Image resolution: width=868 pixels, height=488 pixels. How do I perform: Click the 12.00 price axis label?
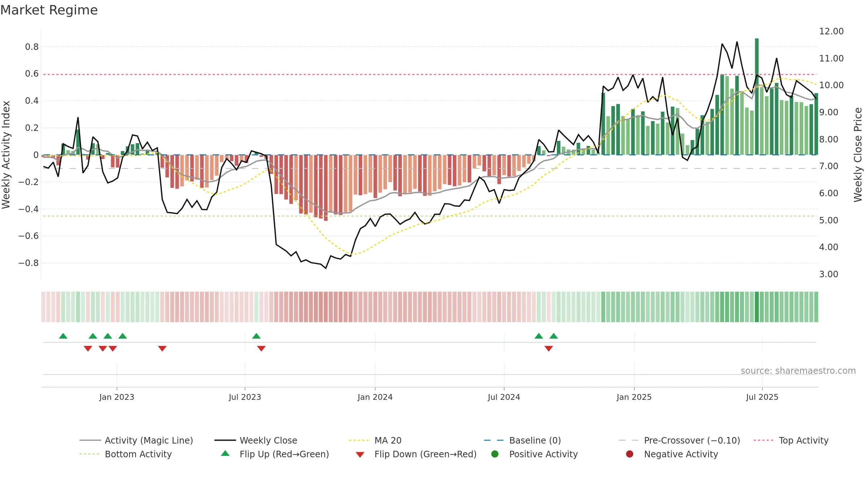click(x=831, y=31)
